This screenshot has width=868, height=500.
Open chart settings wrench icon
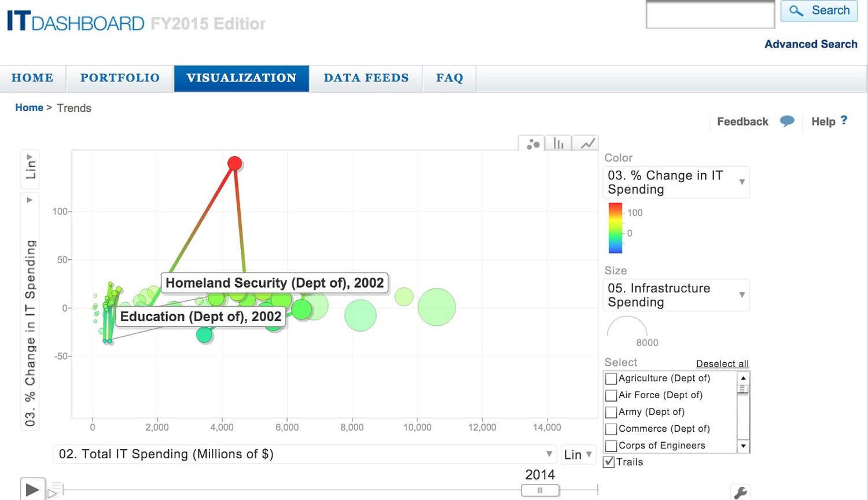740,492
